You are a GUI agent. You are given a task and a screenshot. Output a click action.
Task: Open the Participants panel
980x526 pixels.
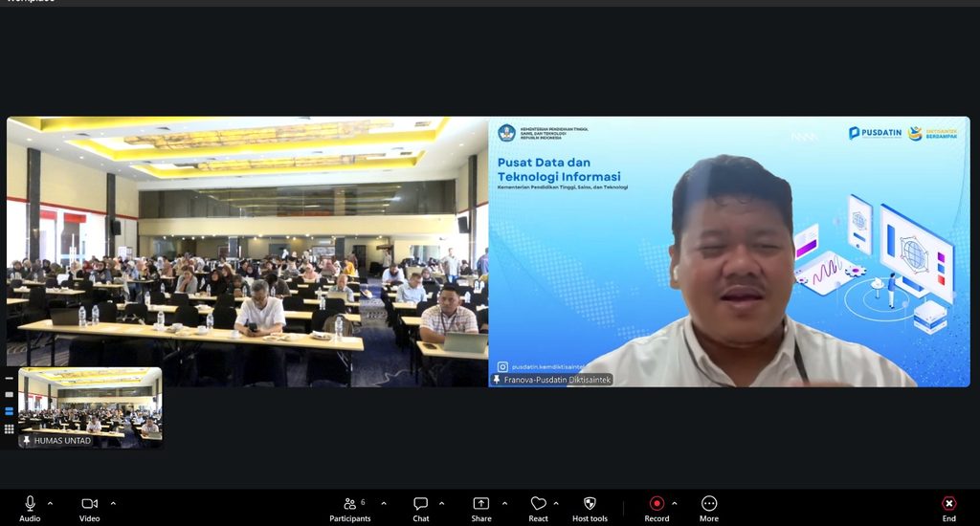[x=350, y=509]
